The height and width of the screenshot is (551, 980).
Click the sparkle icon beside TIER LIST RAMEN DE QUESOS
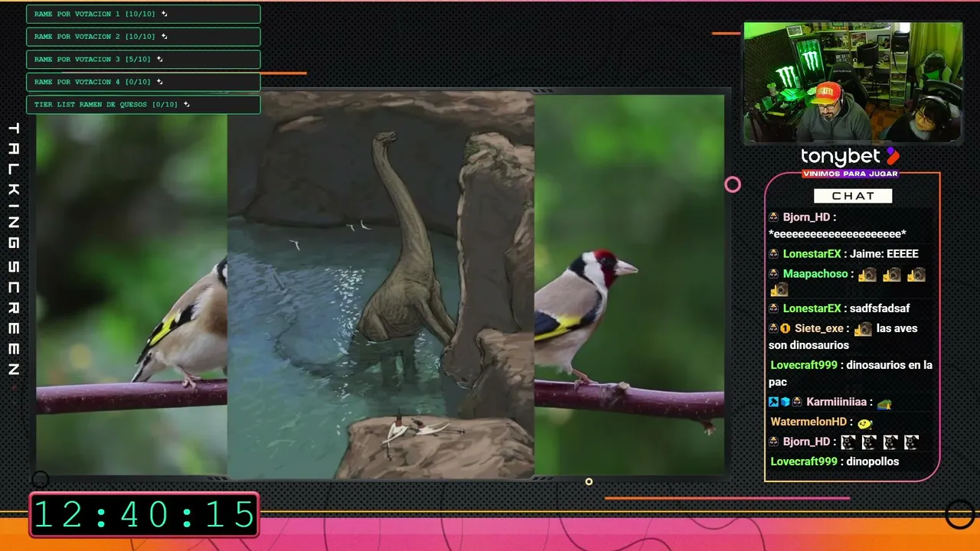point(187,105)
